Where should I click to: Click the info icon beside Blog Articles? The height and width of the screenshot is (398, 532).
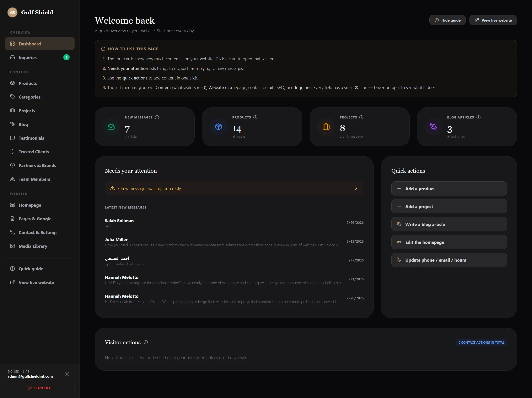coord(478,117)
